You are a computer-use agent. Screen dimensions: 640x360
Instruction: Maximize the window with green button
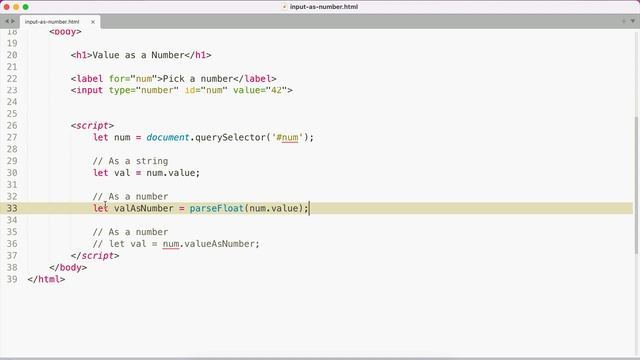26,7
